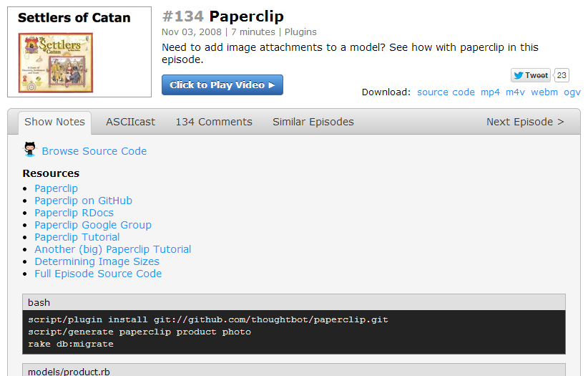Open the Paperclip resource link
The width and height of the screenshot is (588, 376).
pos(57,188)
